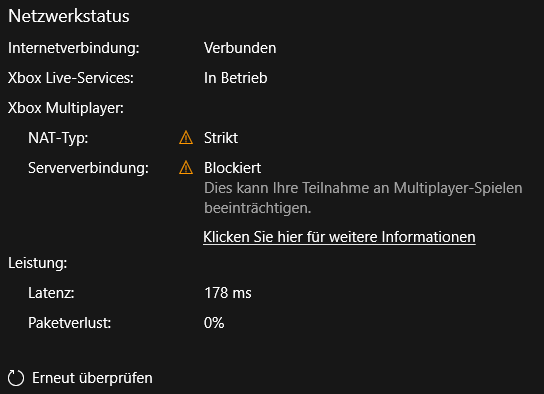Click the 0% packet loss value
The image size is (544, 394).
214,323
